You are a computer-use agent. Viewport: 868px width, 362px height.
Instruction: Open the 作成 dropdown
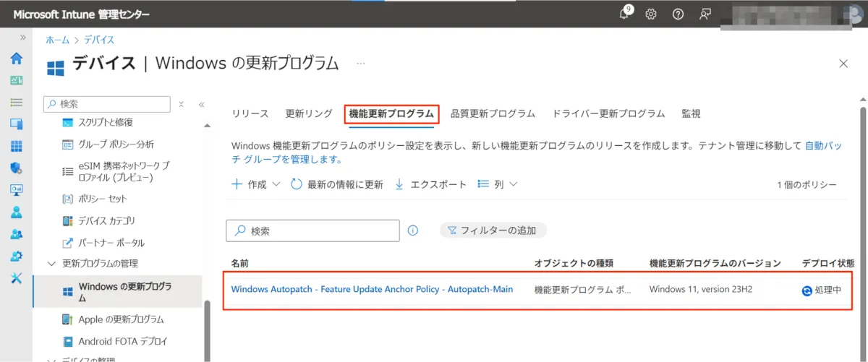click(255, 184)
